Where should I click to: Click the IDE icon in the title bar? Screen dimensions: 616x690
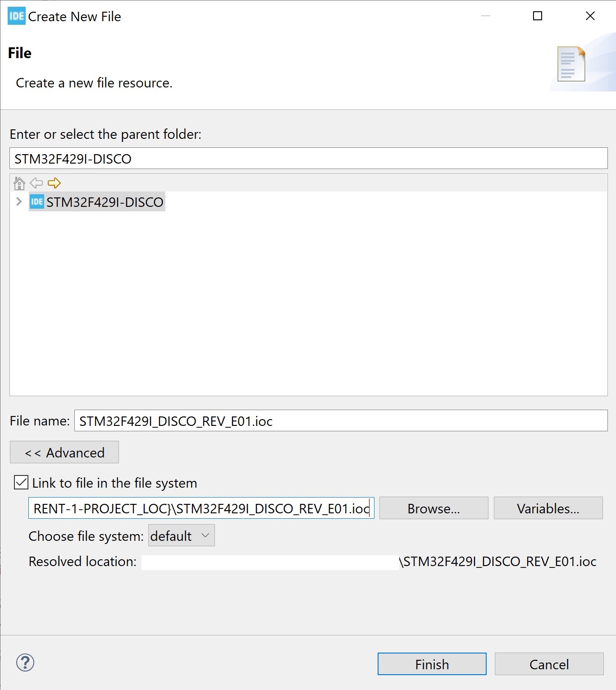17,16
